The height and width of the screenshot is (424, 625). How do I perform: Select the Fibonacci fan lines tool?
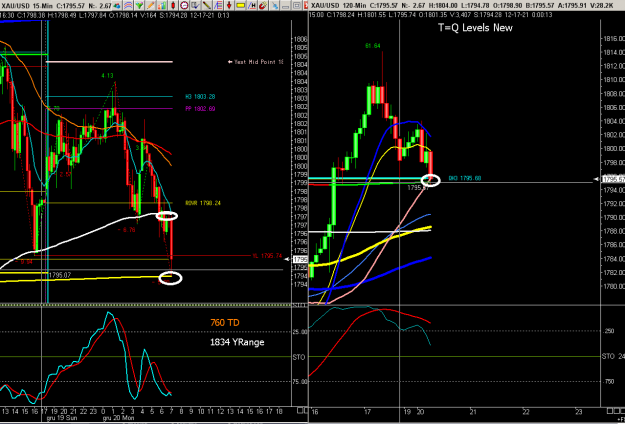coord(218,6)
